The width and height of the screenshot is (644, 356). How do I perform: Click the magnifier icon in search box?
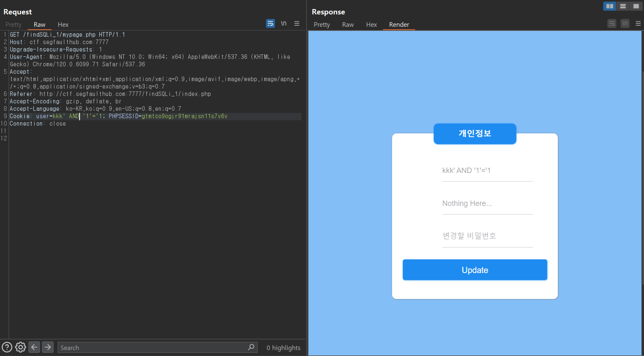pyautogui.click(x=251, y=347)
